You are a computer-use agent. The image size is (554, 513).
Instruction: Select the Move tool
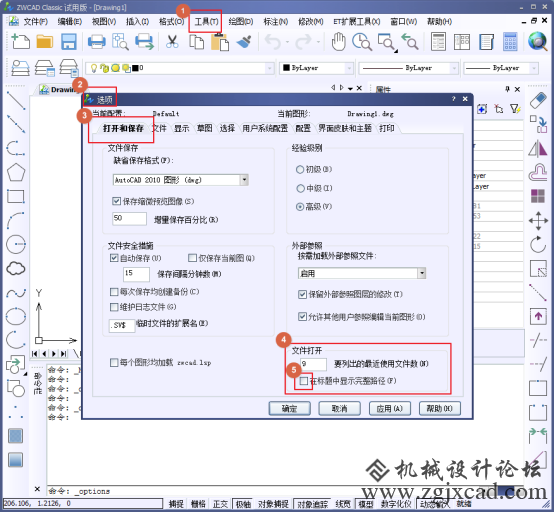tap(538, 221)
